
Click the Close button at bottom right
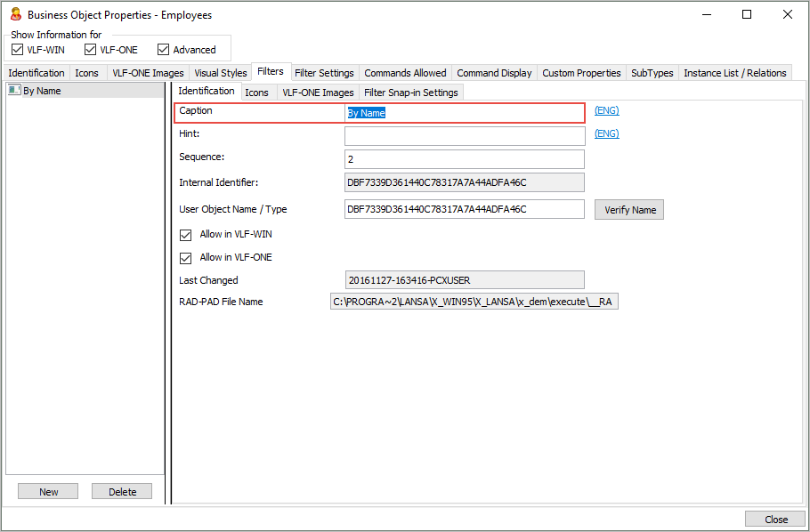pyautogui.click(x=776, y=519)
